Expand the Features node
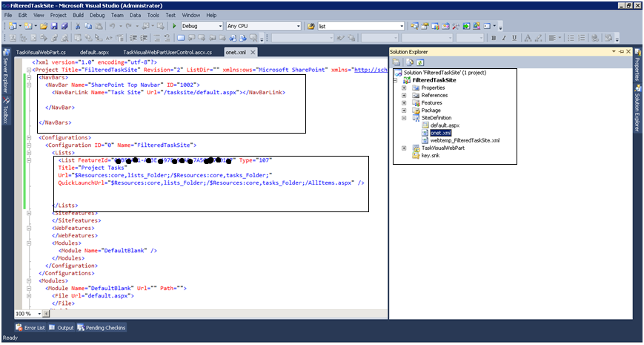The width and height of the screenshot is (644, 345). [404, 103]
